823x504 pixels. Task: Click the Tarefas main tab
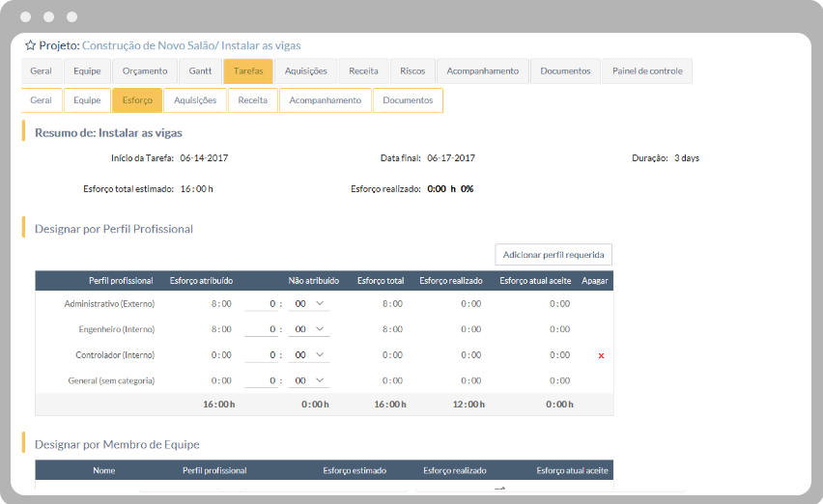pyautogui.click(x=248, y=71)
